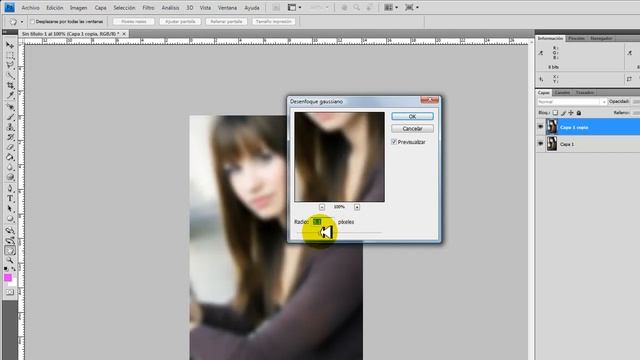Hide the Capa 1 copia layer
Viewport: 640px width, 360px height.
tap(541, 127)
